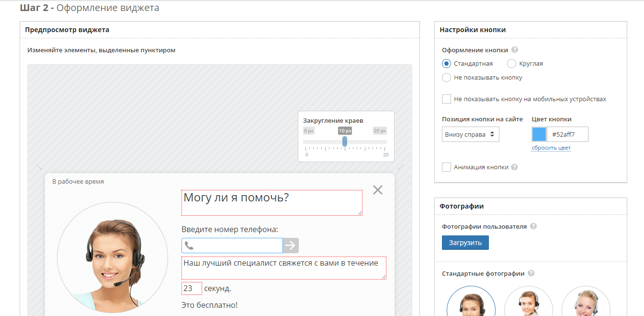Open help for Фотографии пользователя

[x=534, y=226]
